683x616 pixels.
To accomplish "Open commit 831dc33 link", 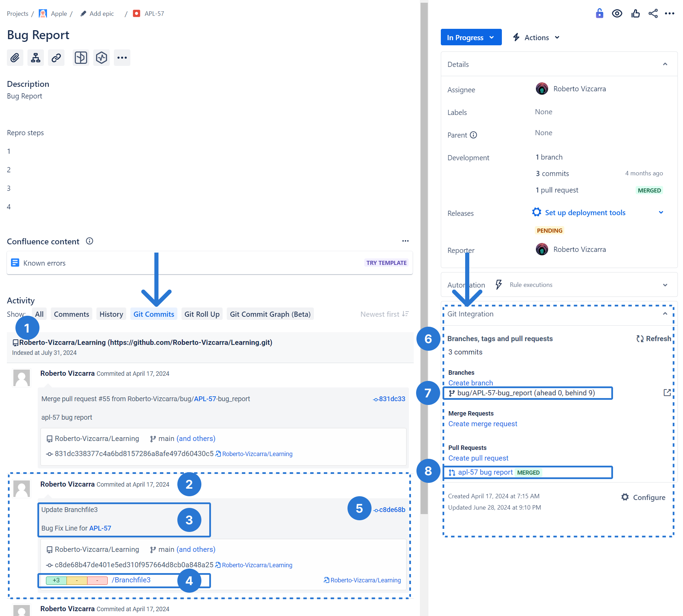I will pyautogui.click(x=389, y=399).
